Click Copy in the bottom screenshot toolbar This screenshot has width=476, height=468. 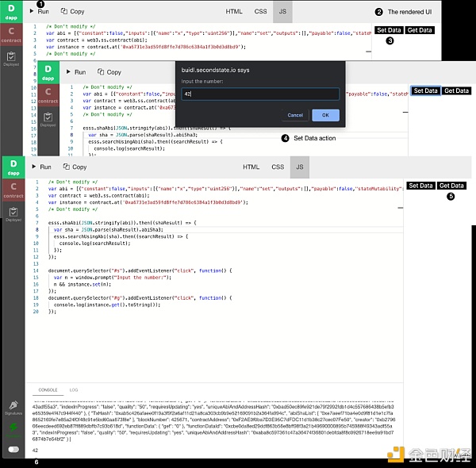click(x=75, y=167)
